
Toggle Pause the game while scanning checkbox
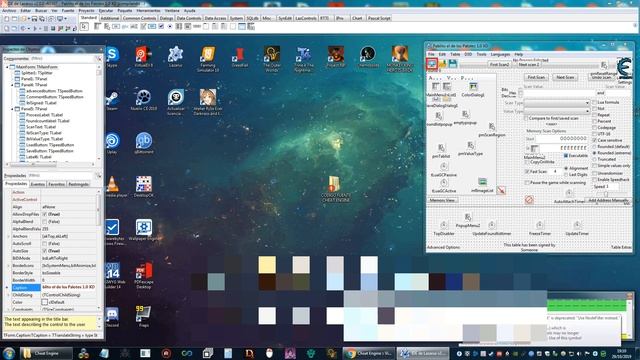527,183
